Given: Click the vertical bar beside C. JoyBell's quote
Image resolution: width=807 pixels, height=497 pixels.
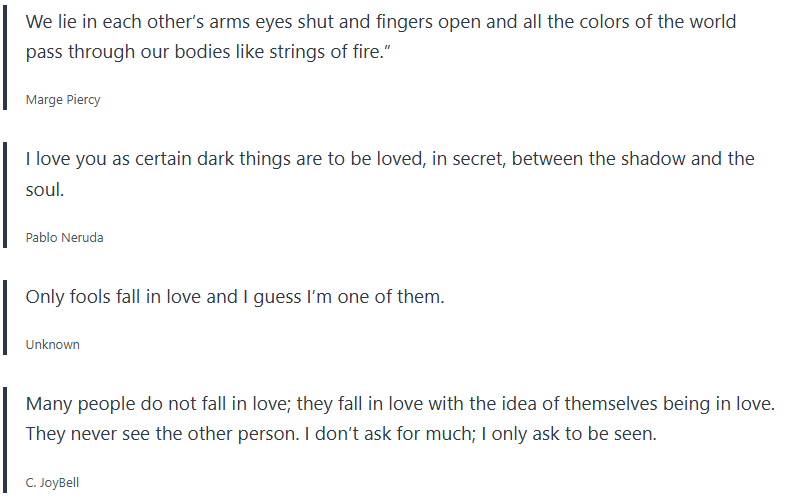Looking at the screenshot, I should coord(5,442).
